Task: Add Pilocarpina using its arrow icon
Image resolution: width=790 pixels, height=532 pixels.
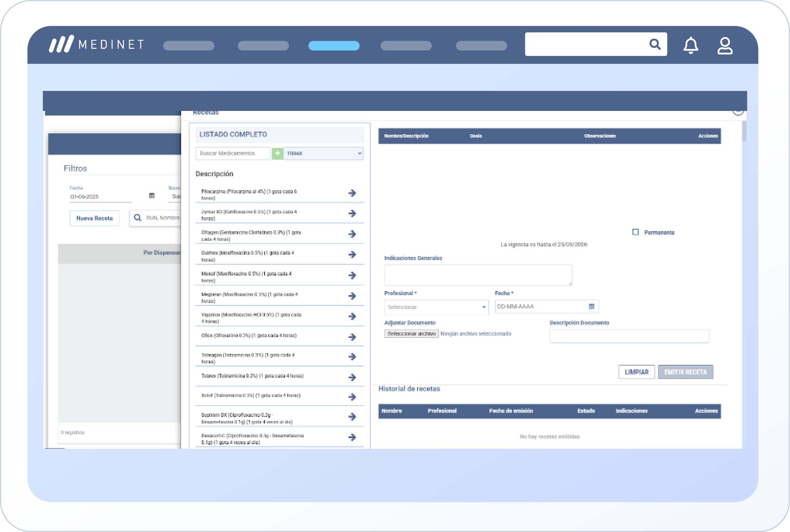Action: 352,193
